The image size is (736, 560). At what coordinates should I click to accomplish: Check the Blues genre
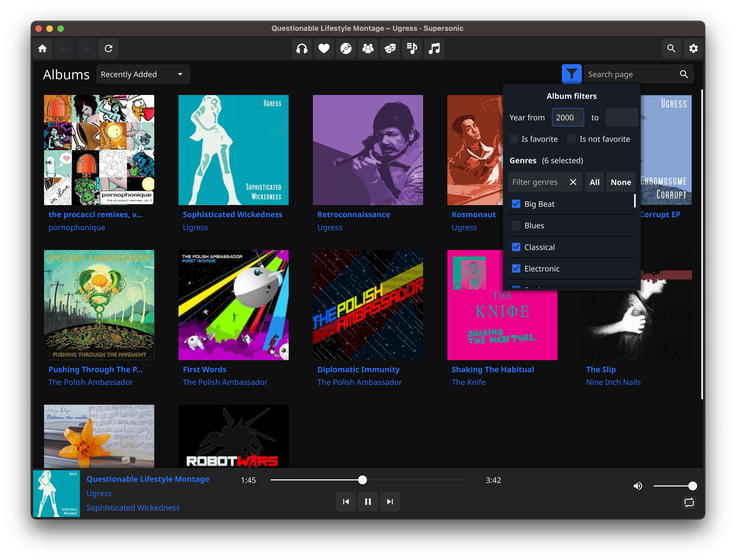(516, 225)
